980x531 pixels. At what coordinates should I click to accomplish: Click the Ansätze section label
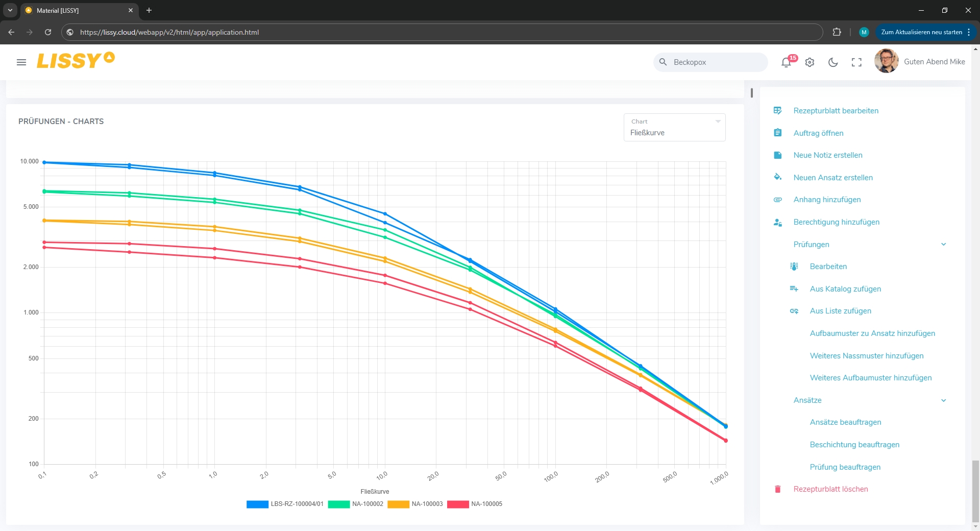(807, 400)
